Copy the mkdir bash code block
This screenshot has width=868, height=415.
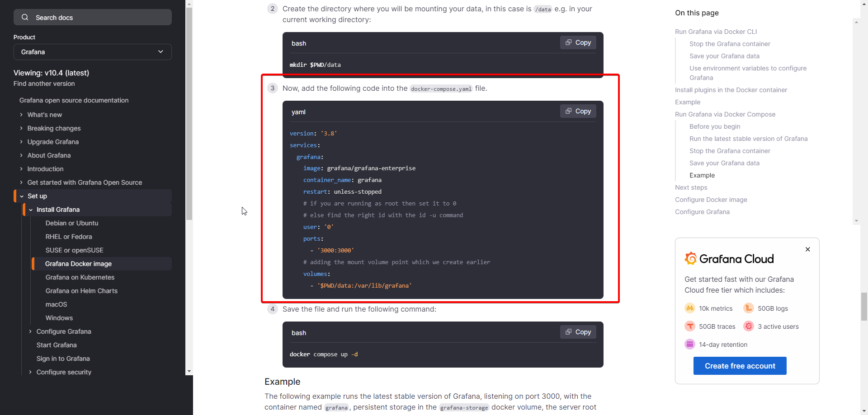pos(578,42)
